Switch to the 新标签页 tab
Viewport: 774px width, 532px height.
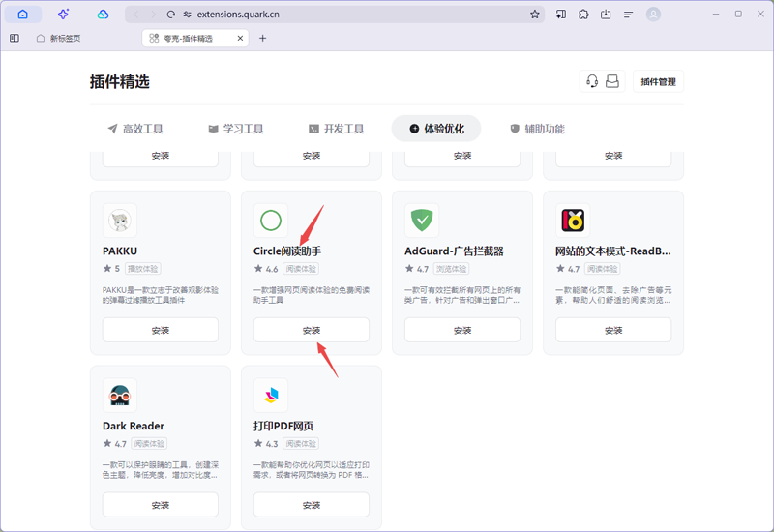[58, 38]
